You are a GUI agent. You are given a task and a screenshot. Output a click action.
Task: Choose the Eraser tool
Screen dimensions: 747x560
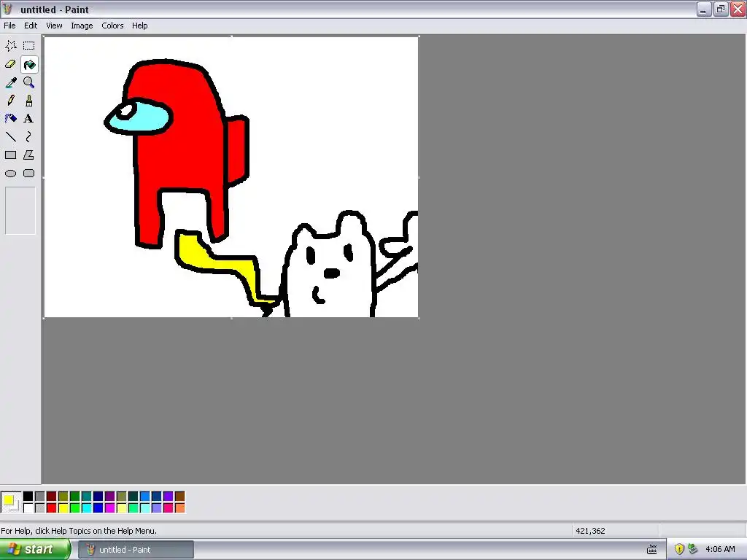(x=10, y=64)
